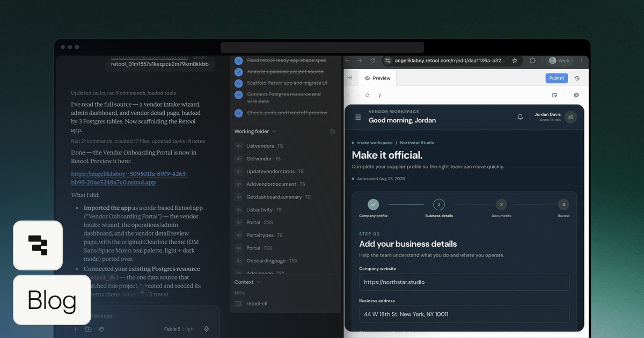644x338 pixels.
Task: Click the inspect element cursor icon
Action: (x=555, y=95)
